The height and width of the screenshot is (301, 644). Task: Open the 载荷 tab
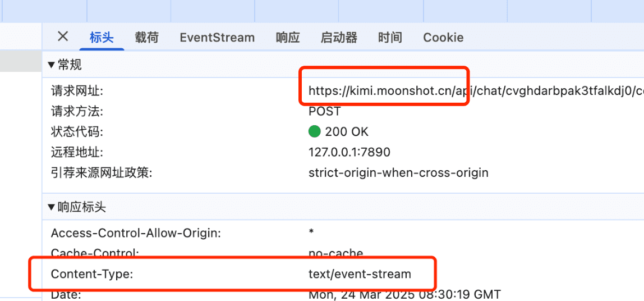click(x=146, y=38)
